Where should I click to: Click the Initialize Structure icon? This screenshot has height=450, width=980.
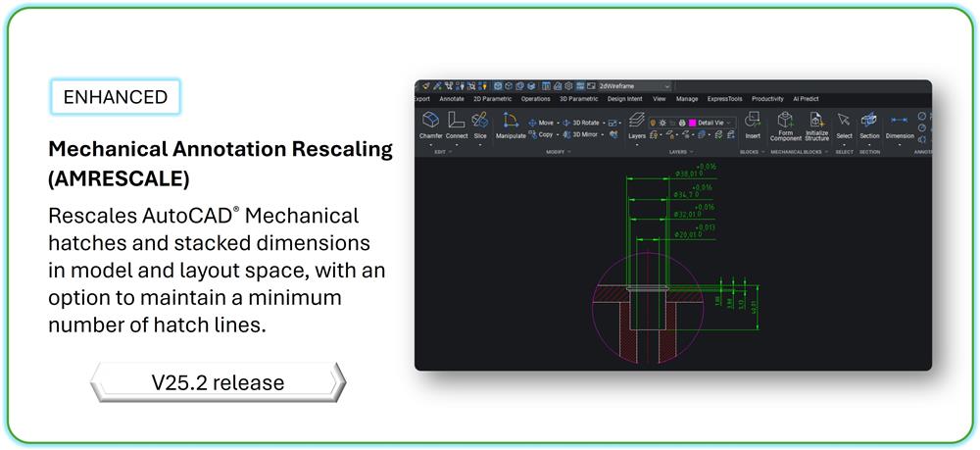pos(816,120)
